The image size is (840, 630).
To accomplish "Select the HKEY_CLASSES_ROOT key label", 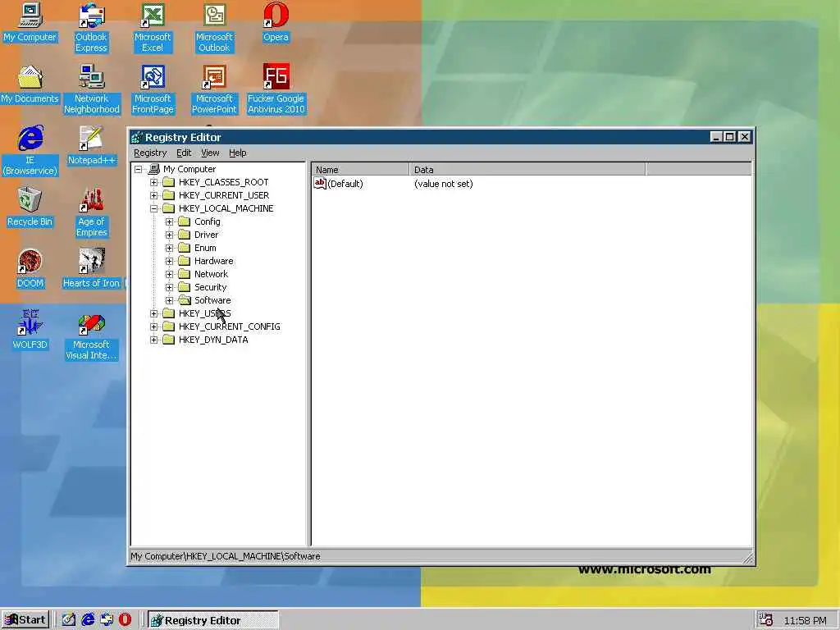I will [x=223, y=182].
